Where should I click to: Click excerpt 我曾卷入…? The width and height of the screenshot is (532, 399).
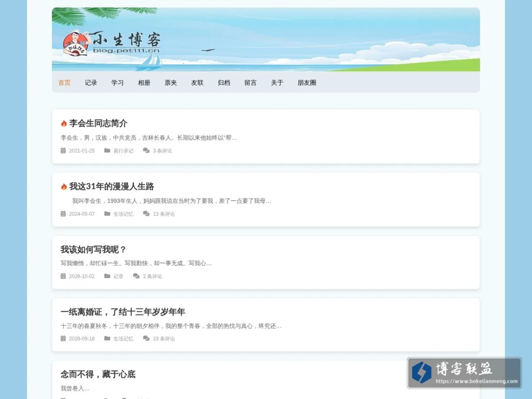pyautogui.click(x=75, y=388)
